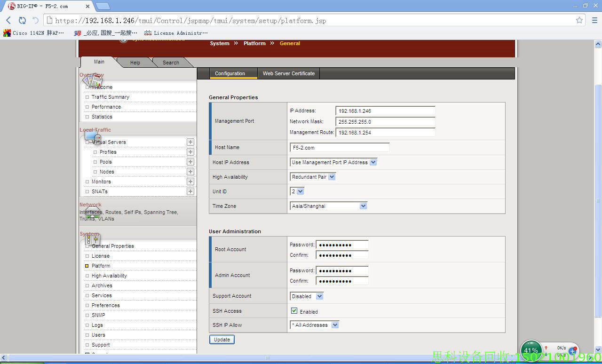Open a new browser tab
602x364 pixels.
pyautogui.click(x=103, y=6)
